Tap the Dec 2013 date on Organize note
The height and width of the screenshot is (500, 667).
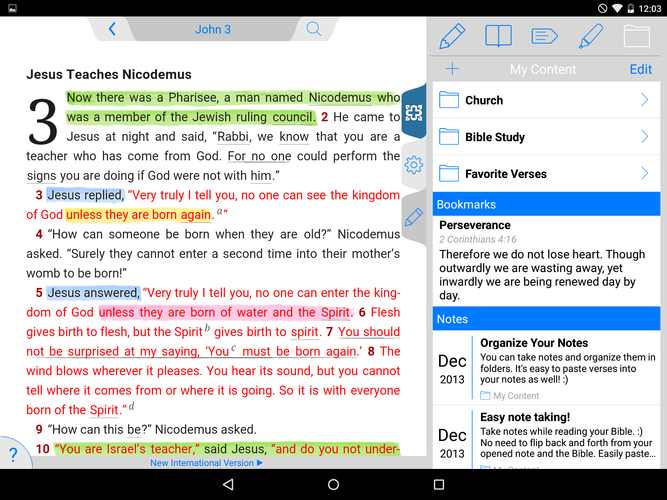coord(452,369)
